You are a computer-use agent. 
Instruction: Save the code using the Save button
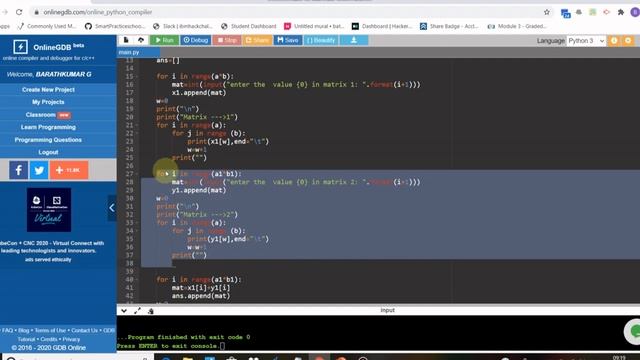(288, 40)
